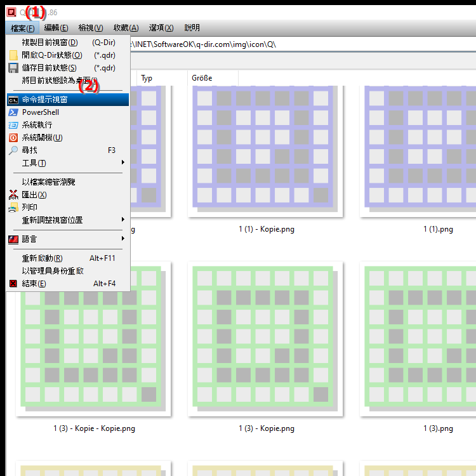
Task: Choose 以檔案總管瀏覽 entry
Action: 68,182
